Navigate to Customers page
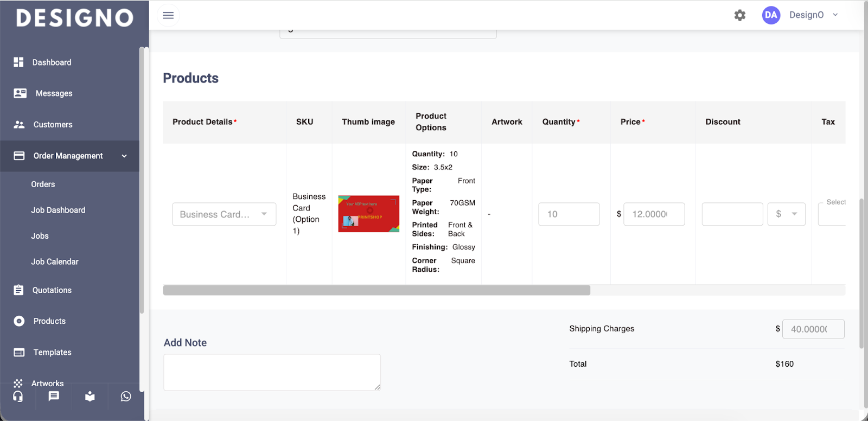Screen dimensions: 868x421 coord(53,125)
